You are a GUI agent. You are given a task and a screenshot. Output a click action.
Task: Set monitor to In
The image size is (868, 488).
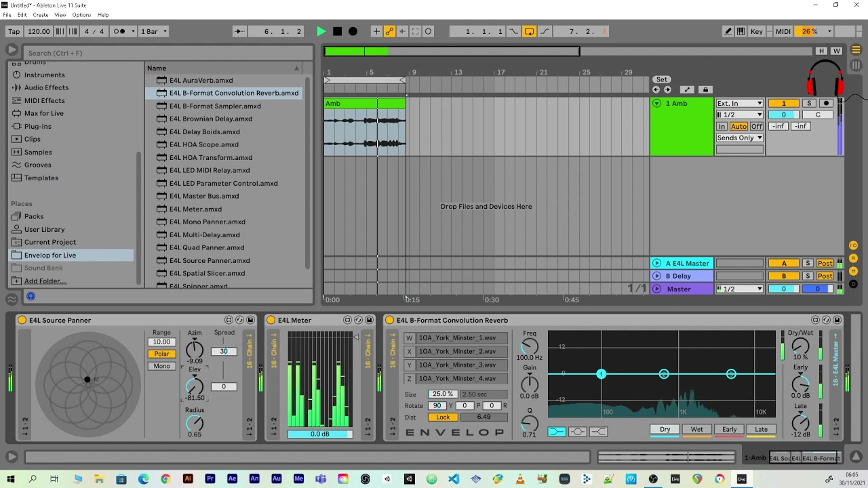click(722, 126)
